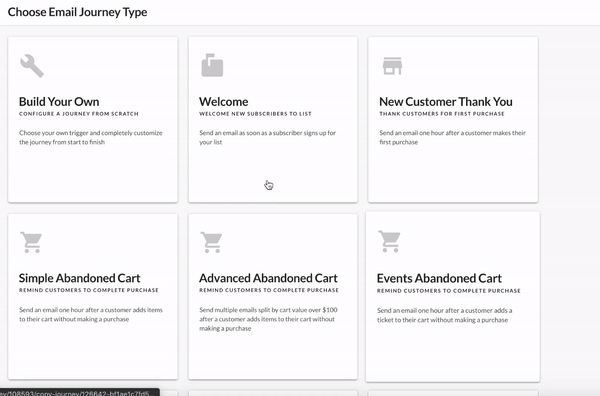Viewport: 600px width, 396px height.
Task: Click the Events Abandoned Cart description text
Action: 445,315
